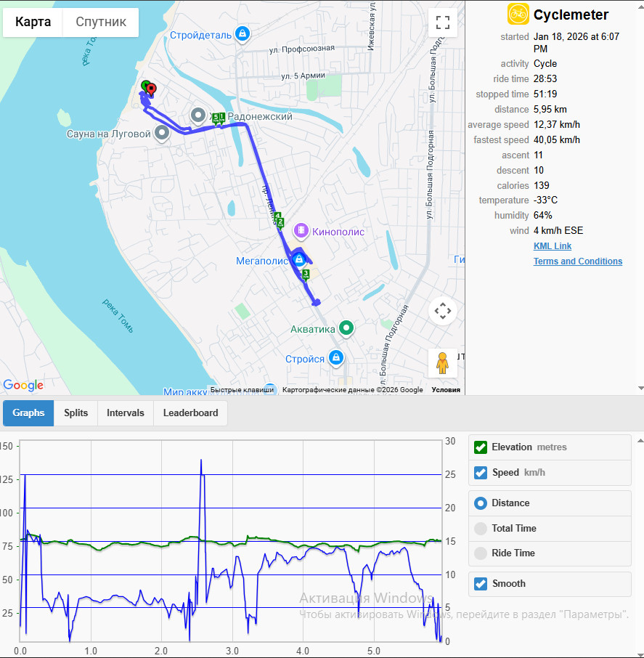Open the Стройся shop map pin
644x658 pixels.
(335, 358)
